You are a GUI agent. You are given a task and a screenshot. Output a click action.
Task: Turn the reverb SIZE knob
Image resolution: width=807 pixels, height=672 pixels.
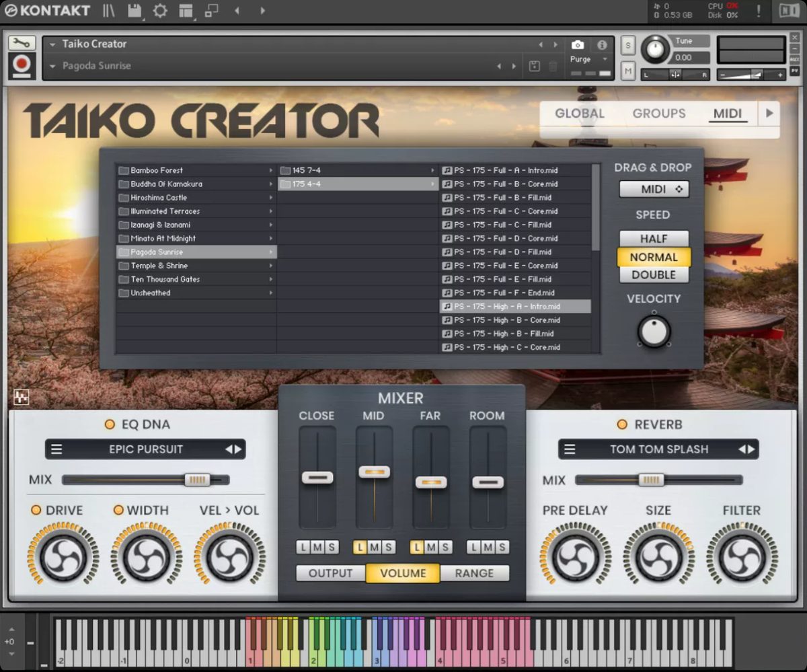pyautogui.click(x=658, y=557)
